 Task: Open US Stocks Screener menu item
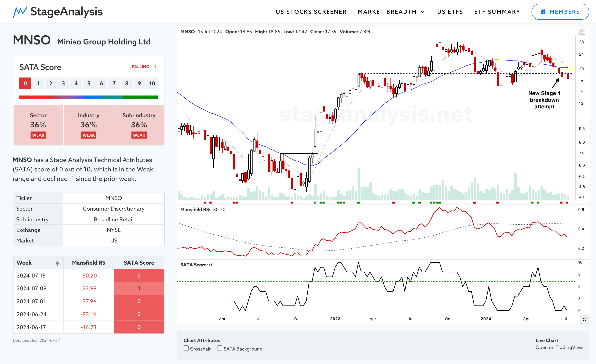311,12
